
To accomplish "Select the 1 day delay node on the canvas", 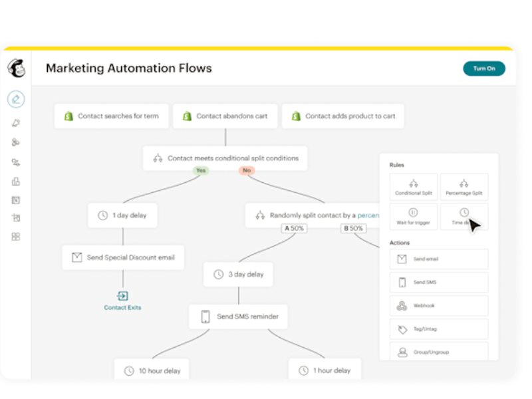I will (123, 215).
